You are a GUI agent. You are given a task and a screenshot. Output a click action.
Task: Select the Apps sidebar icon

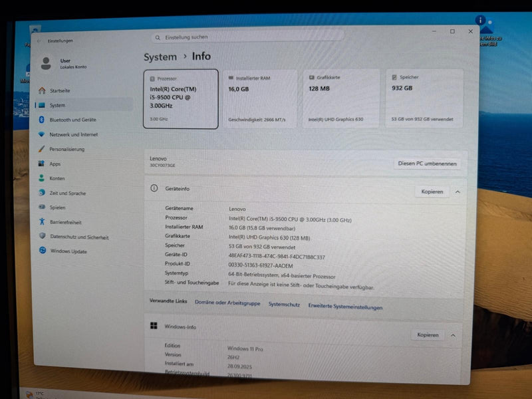click(x=41, y=164)
